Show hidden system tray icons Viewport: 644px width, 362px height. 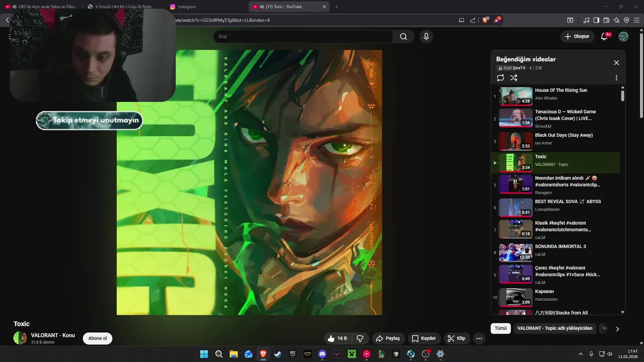coord(581,354)
